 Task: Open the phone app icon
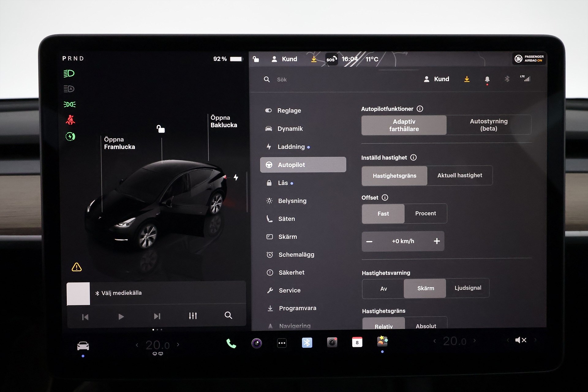(x=231, y=343)
